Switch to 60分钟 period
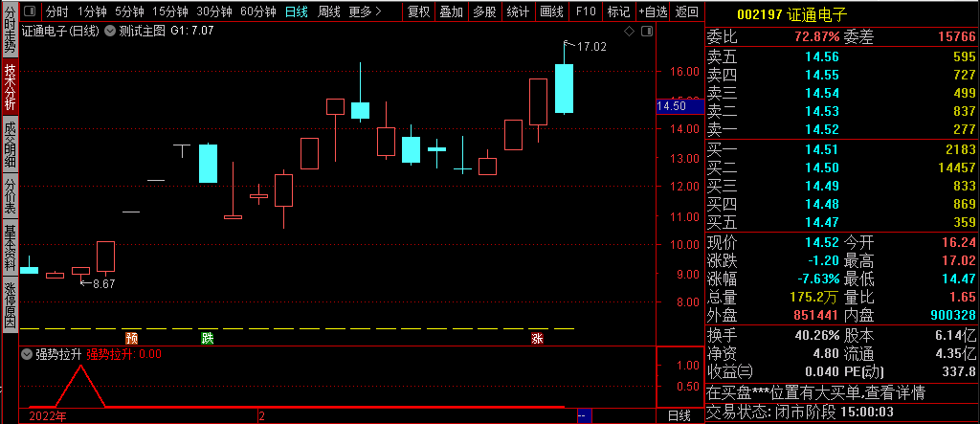Image resolution: width=980 pixels, height=424 pixels. point(257,11)
